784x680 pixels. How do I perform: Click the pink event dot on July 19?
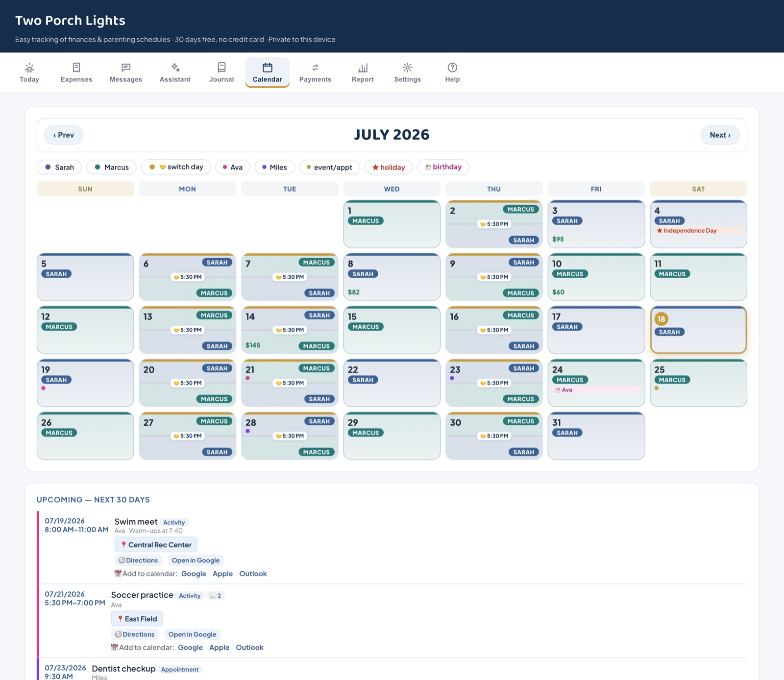click(x=44, y=388)
